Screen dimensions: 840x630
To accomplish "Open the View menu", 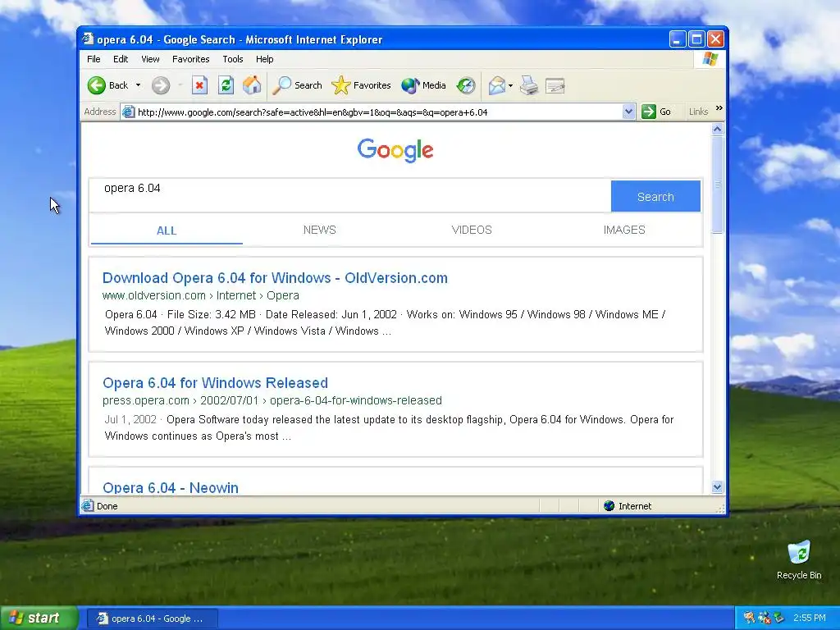I will (150, 59).
